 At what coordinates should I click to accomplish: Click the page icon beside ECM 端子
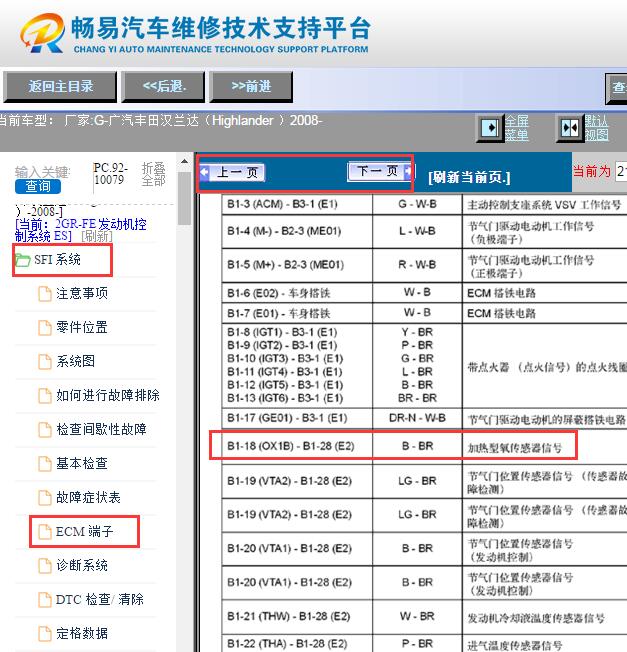[45, 531]
